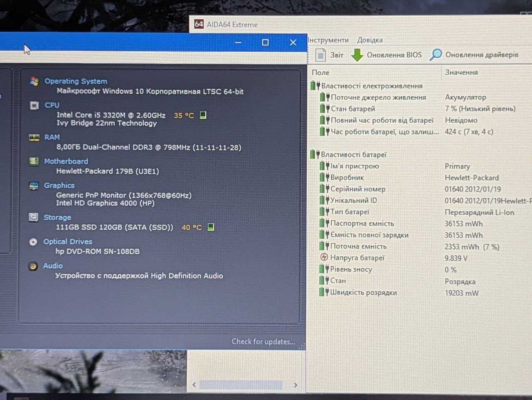This screenshot has height=400, width=532.
Task: Open the Звіт report icon in AIDA64
Action: [320, 55]
